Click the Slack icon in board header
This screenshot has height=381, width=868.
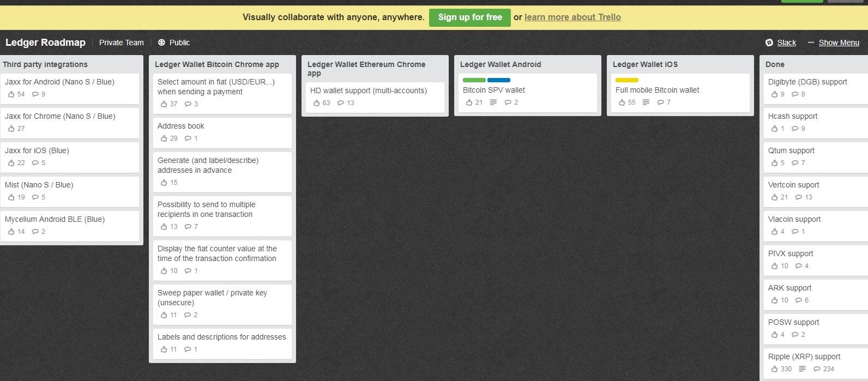(769, 43)
